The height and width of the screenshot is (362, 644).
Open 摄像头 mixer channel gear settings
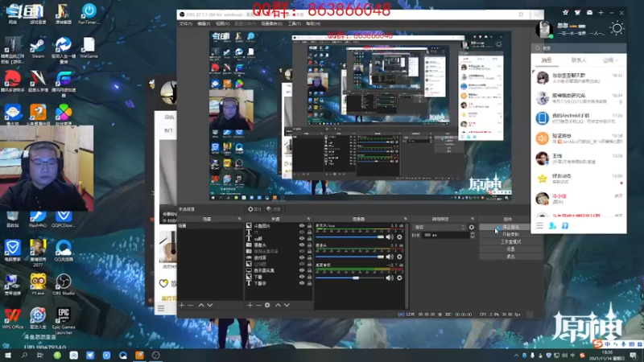coord(399,257)
